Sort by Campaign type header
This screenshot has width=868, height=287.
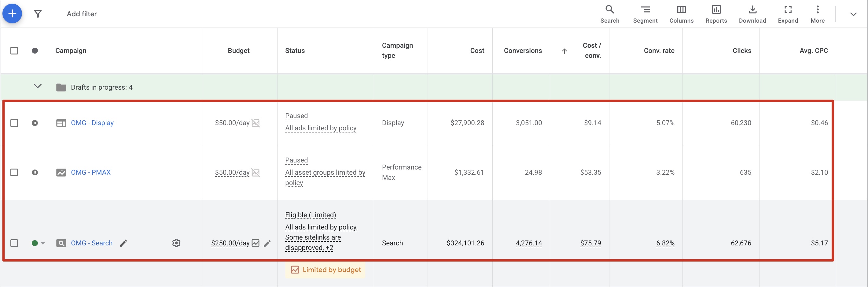397,50
